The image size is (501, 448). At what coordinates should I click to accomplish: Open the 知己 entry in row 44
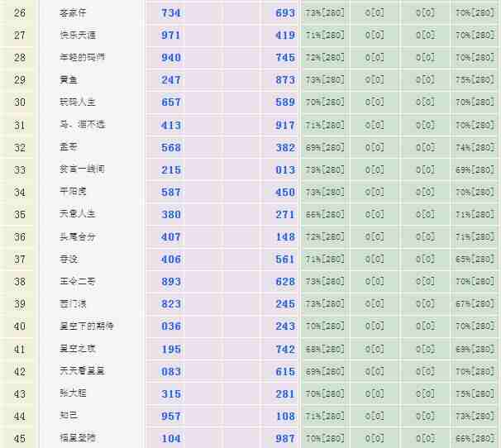[68, 416]
